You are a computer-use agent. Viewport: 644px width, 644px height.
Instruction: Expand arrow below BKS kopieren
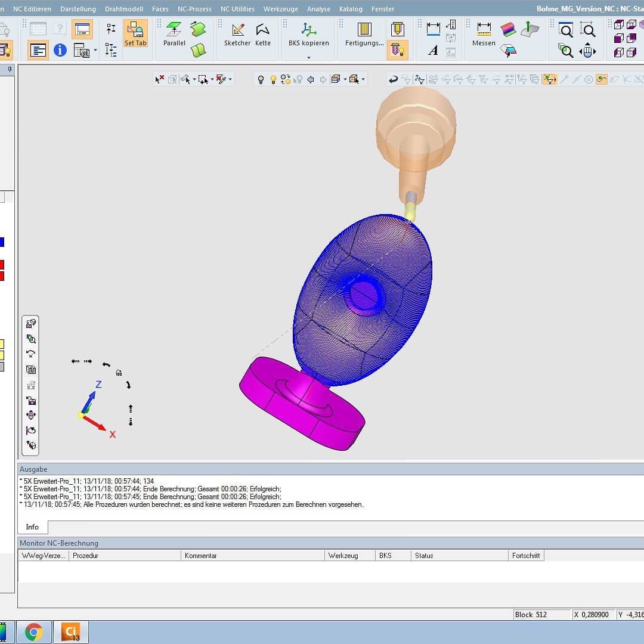(309, 57)
